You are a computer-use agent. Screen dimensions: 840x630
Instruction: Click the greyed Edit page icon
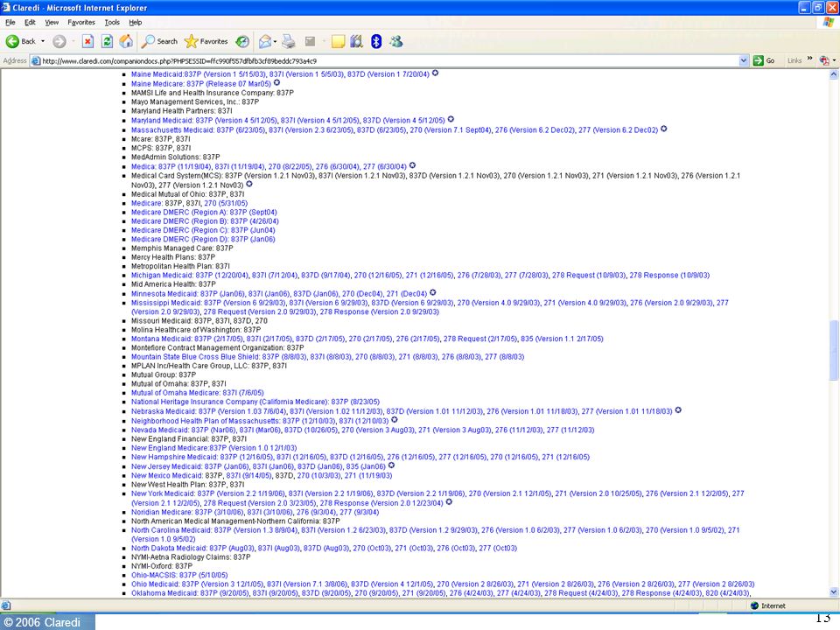click(x=310, y=41)
